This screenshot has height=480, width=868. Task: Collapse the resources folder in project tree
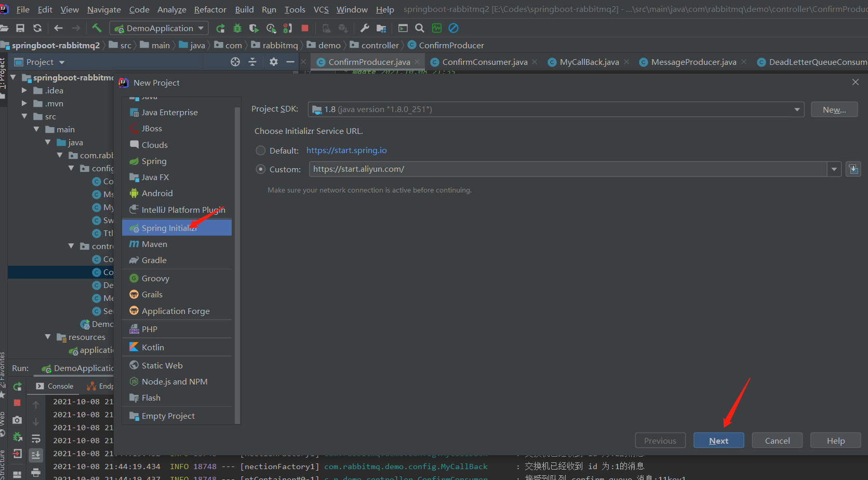pos(48,337)
